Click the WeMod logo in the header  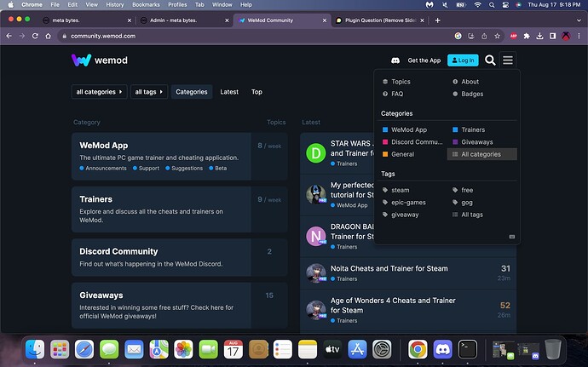click(x=100, y=60)
